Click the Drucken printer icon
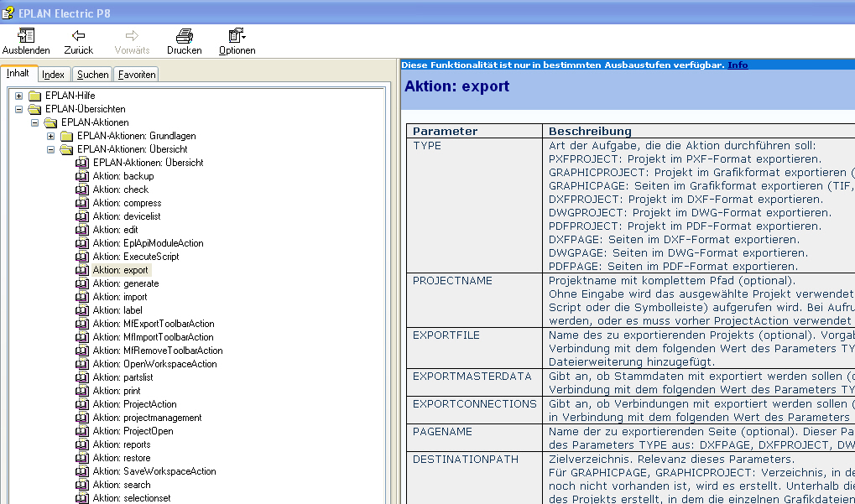The height and width of the screenshot is (504, 855). [185, 36]
